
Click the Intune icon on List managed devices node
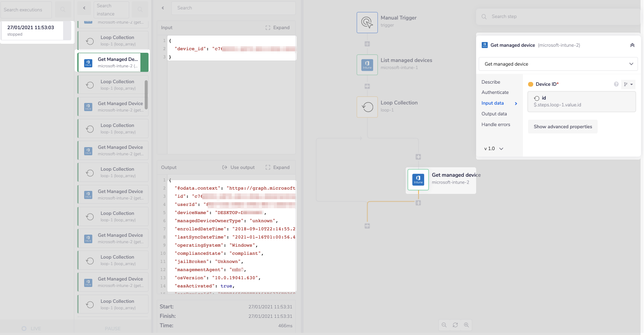[x=367, y=64]
